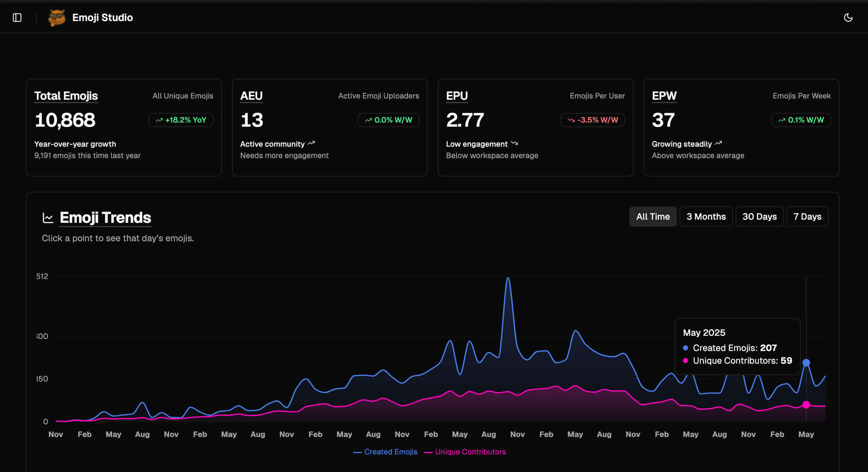Click the blue May 2025 data point
868x472 pixels.
(806, 363)
